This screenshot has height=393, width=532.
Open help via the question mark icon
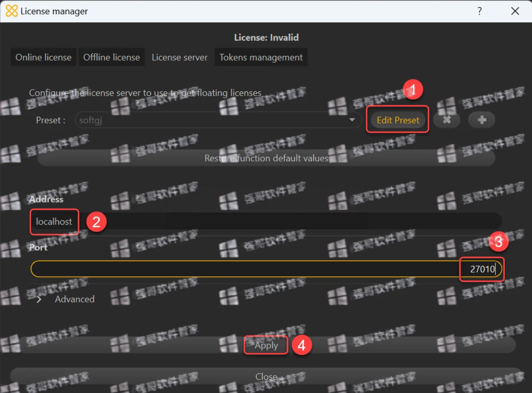tap(479, 11)
